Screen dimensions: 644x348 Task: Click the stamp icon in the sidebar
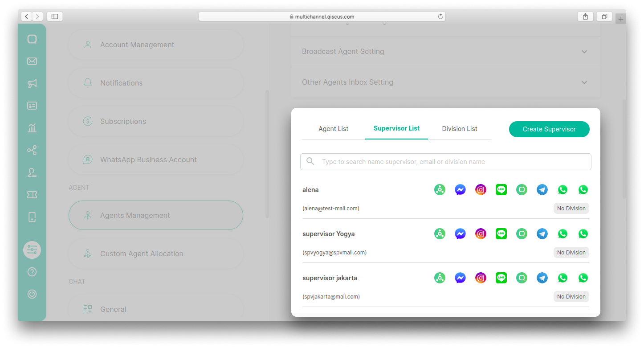pyautogui.click(x=32, y=172)
